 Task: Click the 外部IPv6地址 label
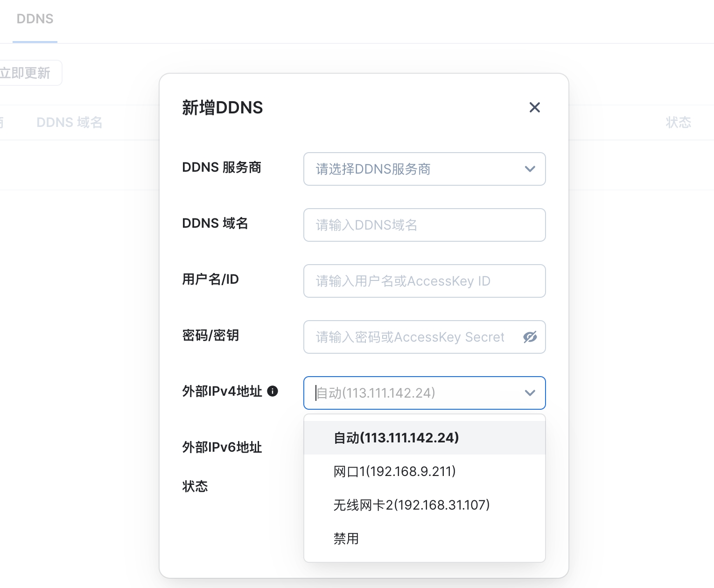222,447
